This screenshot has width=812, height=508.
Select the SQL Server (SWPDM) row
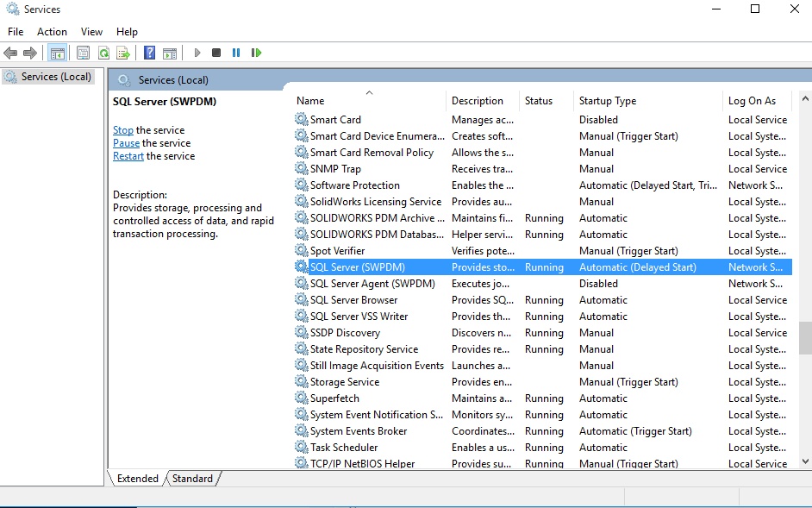(543, 267)
